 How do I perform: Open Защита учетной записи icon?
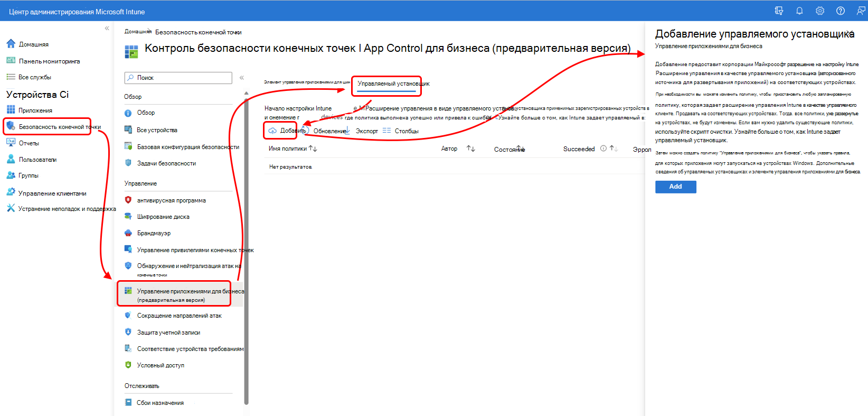coord(128,332)
